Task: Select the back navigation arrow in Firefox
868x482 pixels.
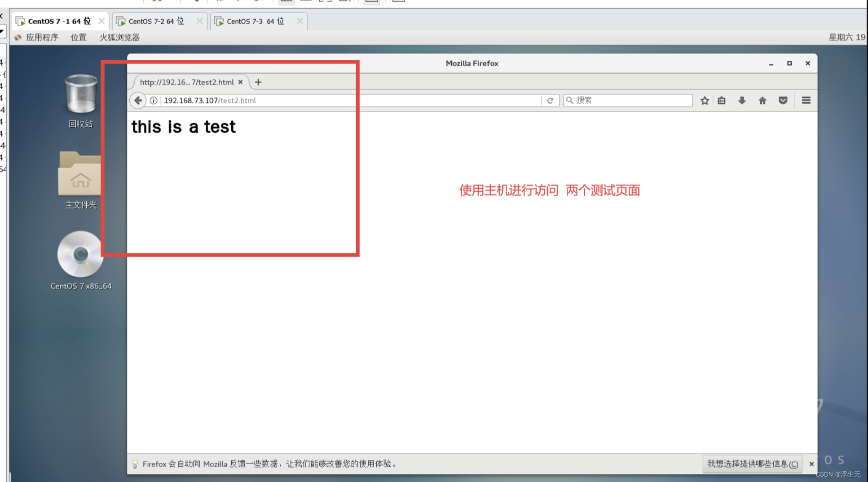Action: pyautogui.click(x=138, y=100)
